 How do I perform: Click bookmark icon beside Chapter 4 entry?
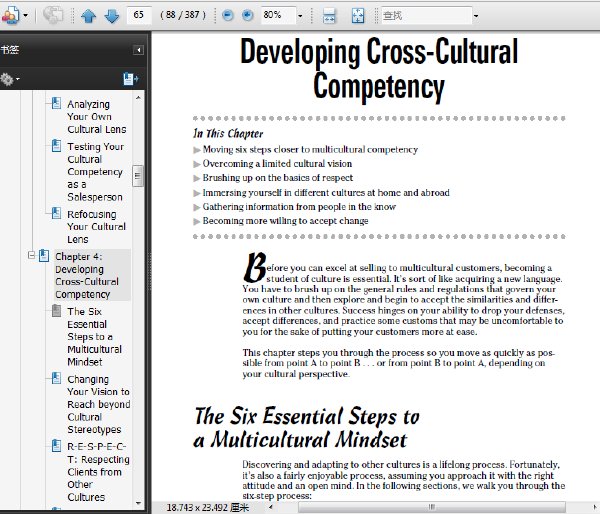click(x=44, y=256)
